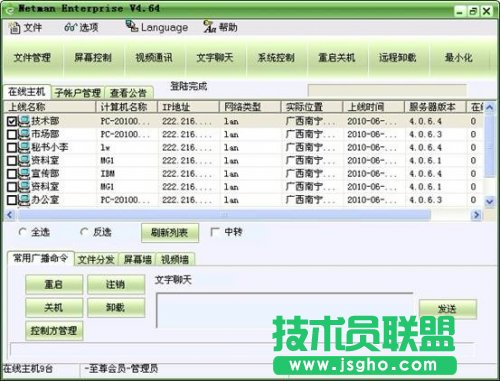500x381 pixels.
Task: Click the 重启关机 toolbar button
Action: [x=337, y=58]
